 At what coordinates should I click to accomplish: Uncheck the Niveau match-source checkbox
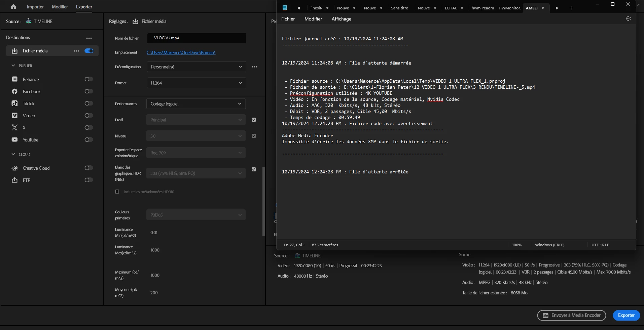(254, 136)
